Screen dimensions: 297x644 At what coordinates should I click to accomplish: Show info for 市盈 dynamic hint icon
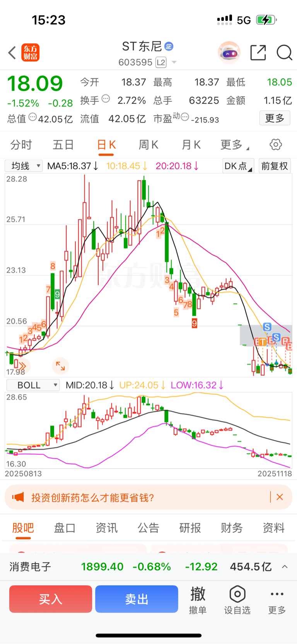(x=185, y=117)
